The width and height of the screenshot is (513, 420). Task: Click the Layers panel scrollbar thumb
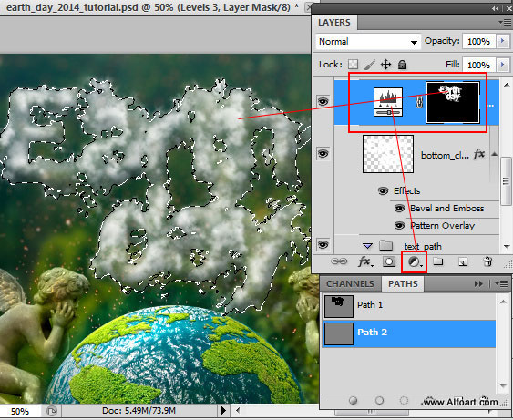pyautogui.click(x=506, y=181)
